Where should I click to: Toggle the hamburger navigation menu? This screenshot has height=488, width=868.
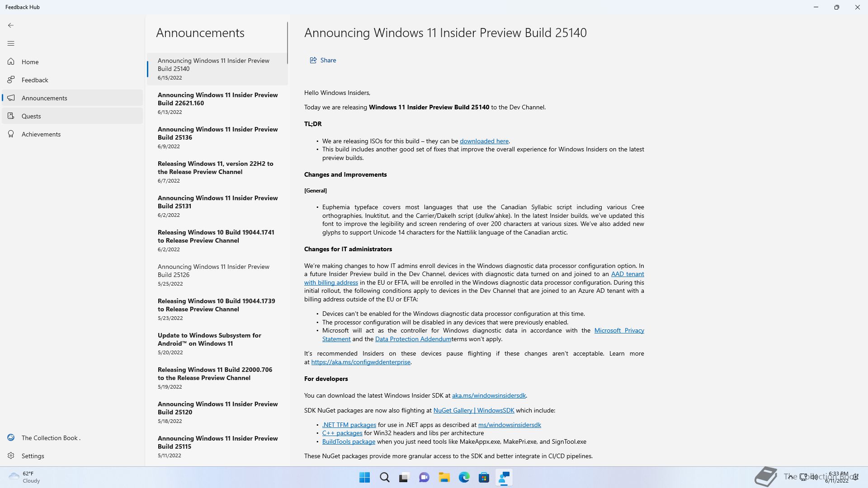11,43
